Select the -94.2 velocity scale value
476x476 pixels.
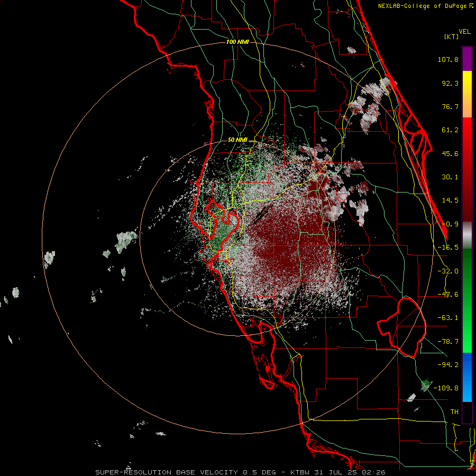(x=448, y=365)
